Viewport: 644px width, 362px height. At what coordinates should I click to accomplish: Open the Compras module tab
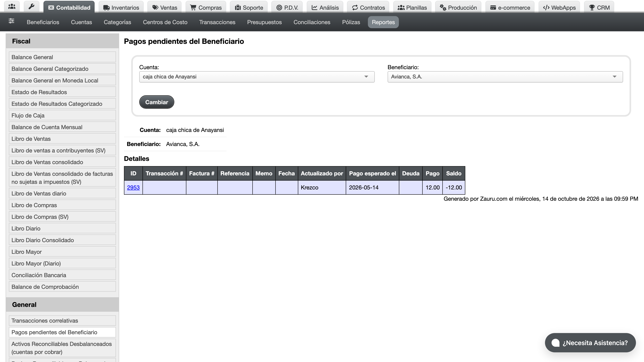click(206, 7)
